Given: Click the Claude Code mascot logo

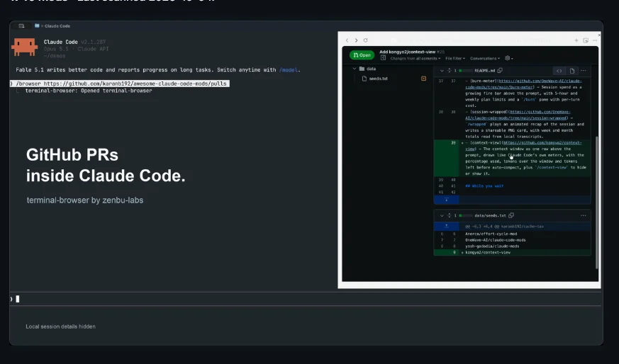Looking at the screenshot, I should point(25,47).
